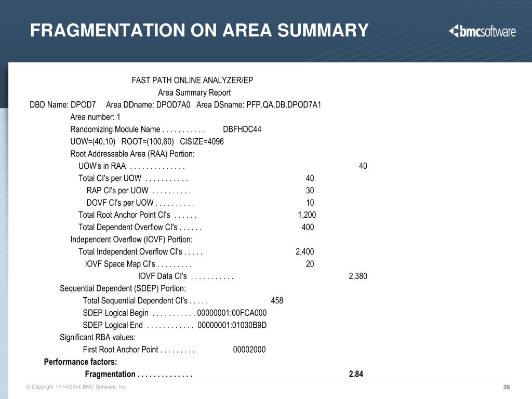Select Total CI's per UOW value 40

310,178
